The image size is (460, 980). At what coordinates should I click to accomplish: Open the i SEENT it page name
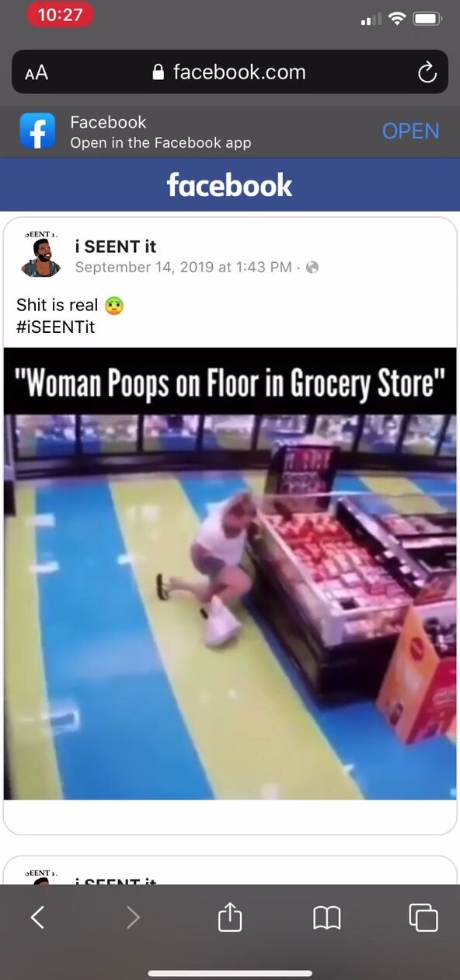[x=115, y=247]
